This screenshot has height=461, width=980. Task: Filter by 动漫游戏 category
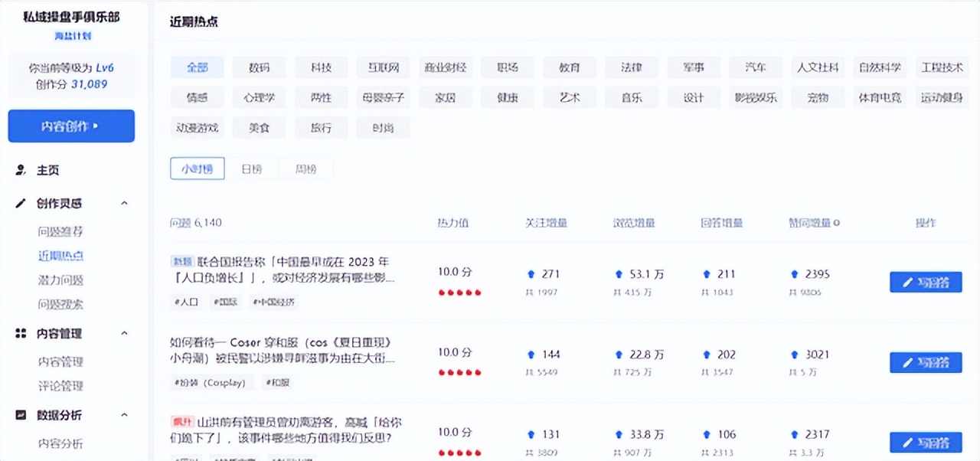[x=198, y=128]
